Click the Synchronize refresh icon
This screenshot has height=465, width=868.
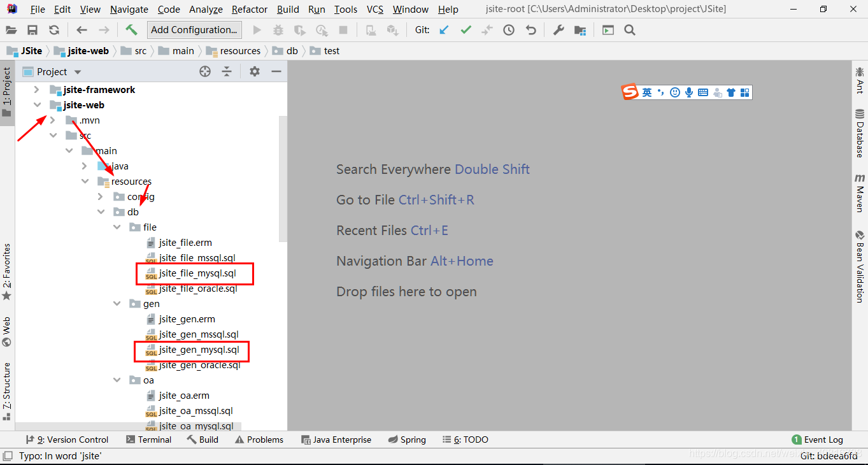point(54,30)
